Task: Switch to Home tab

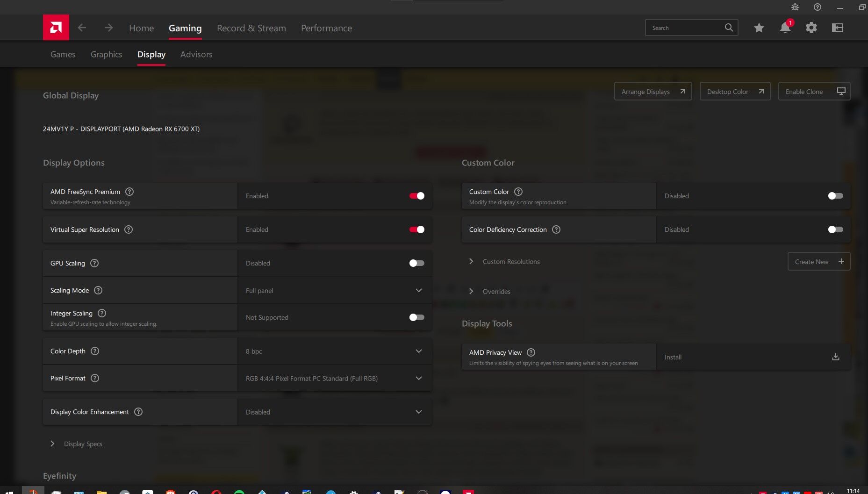Action: pyautogui.click(x=141, y=28)
